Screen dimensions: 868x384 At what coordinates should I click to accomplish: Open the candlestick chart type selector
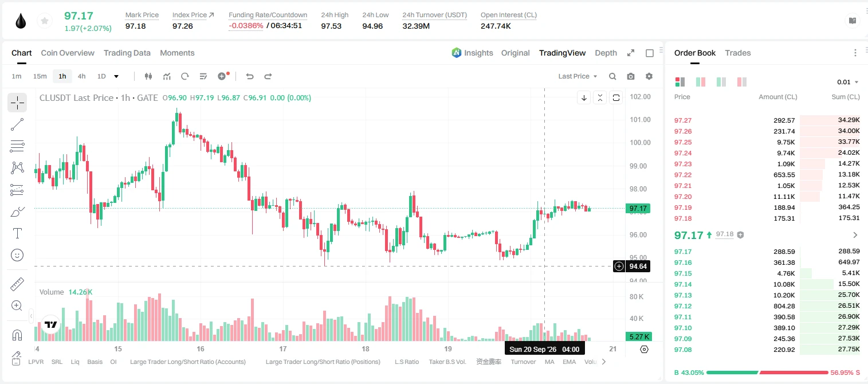pos(148,76)
